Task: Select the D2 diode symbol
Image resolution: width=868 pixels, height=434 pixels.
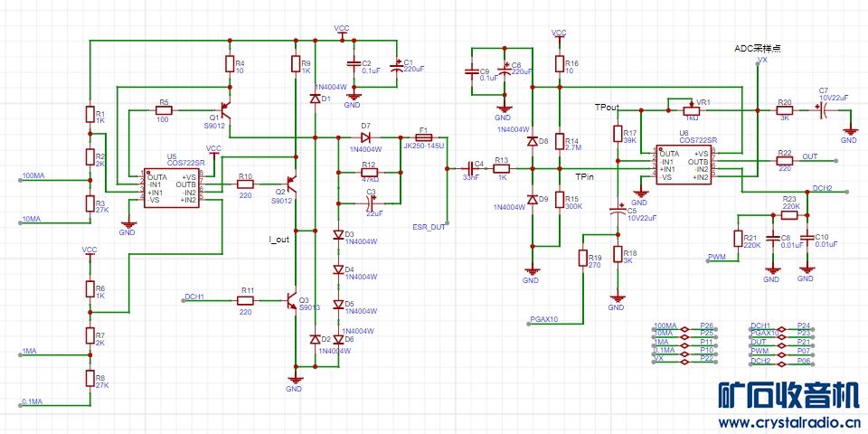Action: pos(315,339)
